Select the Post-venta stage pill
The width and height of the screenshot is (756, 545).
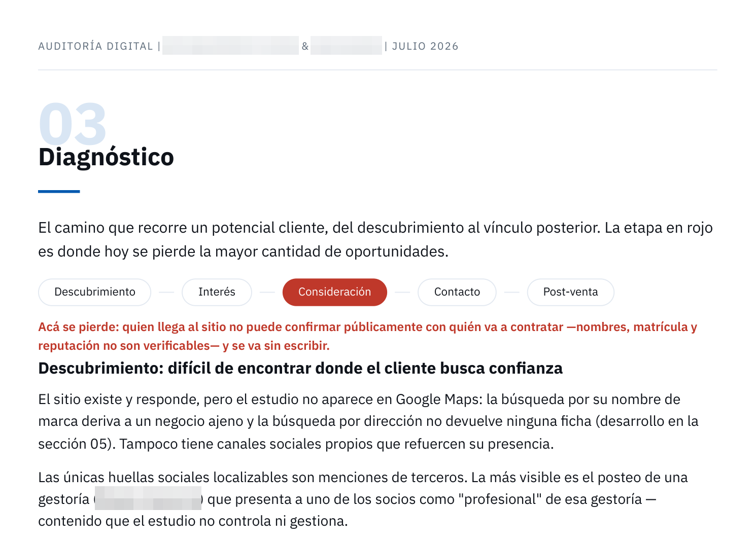click(571, 292)
